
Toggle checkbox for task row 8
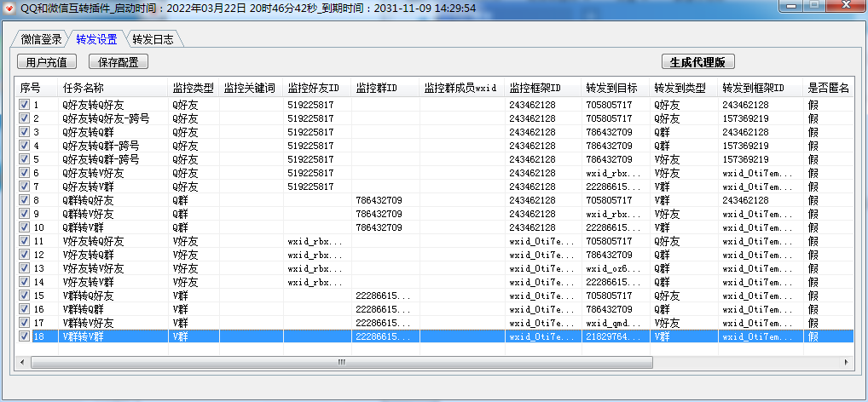click(x=24, y=200)
